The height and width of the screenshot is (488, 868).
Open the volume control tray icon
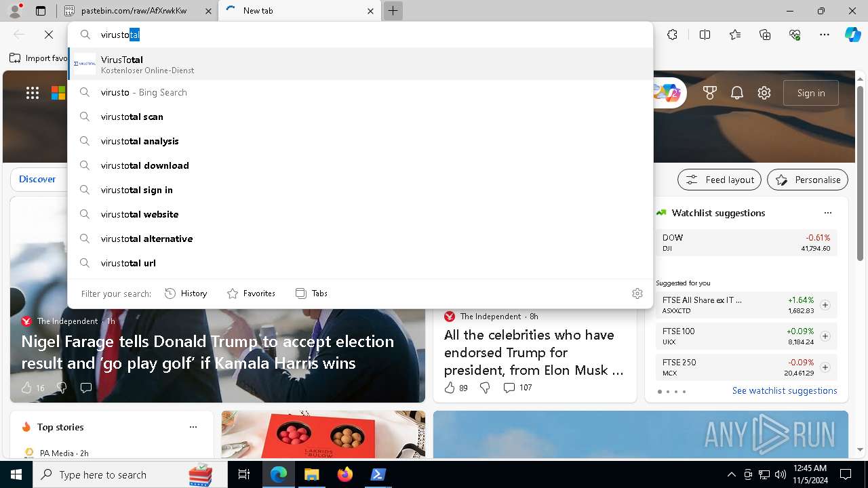(781, 474)
